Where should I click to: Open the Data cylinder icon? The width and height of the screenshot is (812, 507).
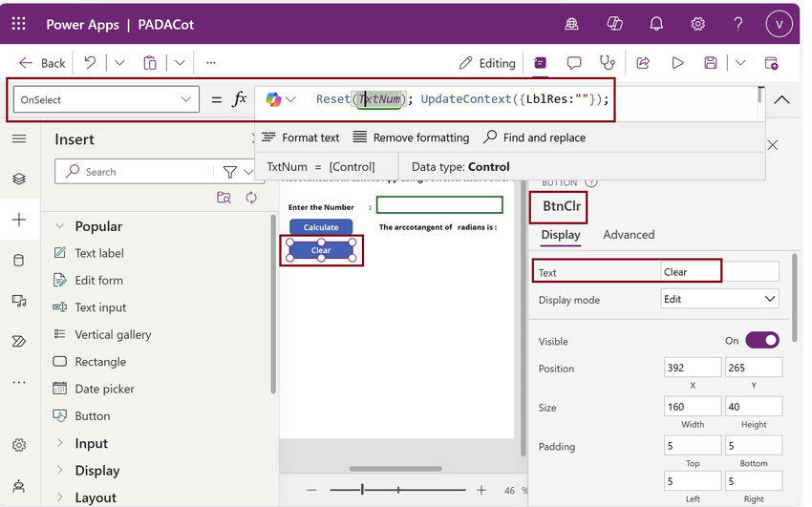click(x=19, y=260)
